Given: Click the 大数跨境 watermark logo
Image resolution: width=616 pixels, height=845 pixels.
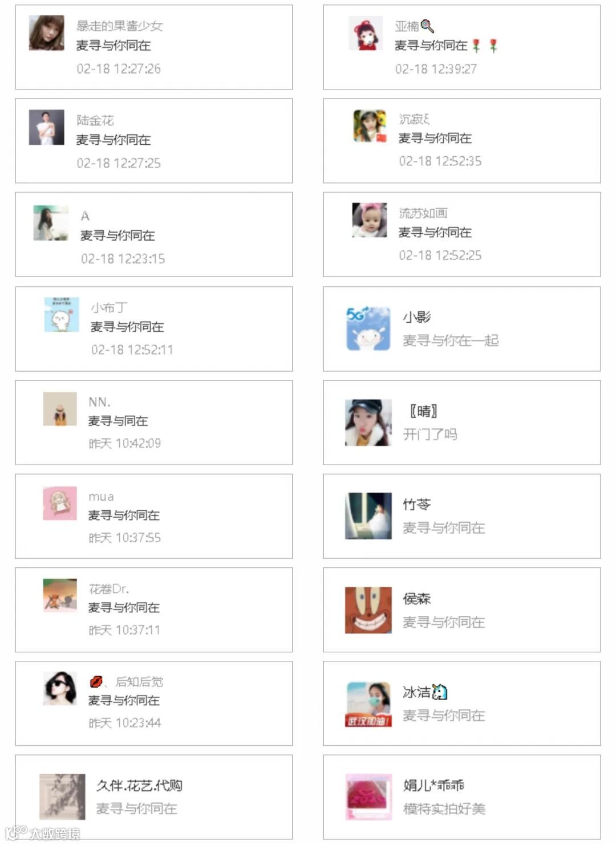Looking at the screenshot, I should coord(43,834).
